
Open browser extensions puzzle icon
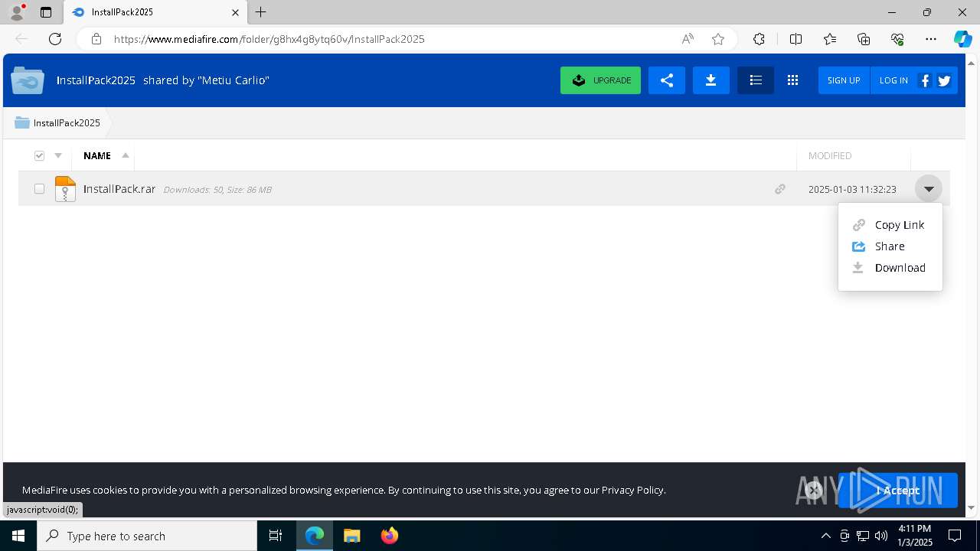[x=759, y=39]
